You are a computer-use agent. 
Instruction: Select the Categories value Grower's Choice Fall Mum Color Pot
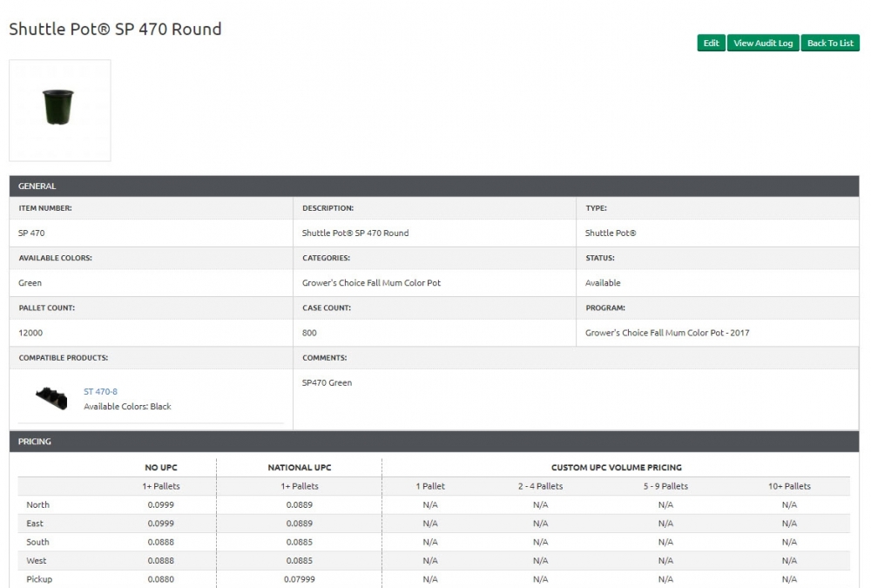pyautogui.click(x=372, y=283)
